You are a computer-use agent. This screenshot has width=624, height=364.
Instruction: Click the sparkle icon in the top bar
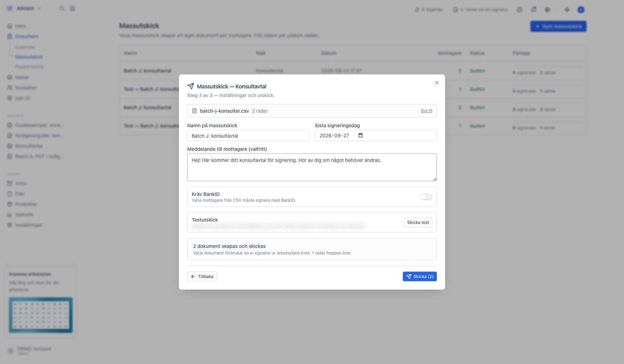pyautogui.click(x=567, y=10)
